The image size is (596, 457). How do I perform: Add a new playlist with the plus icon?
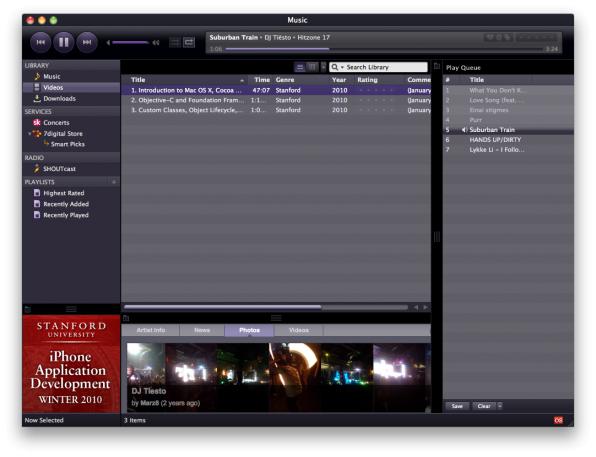tap(114, 182)
